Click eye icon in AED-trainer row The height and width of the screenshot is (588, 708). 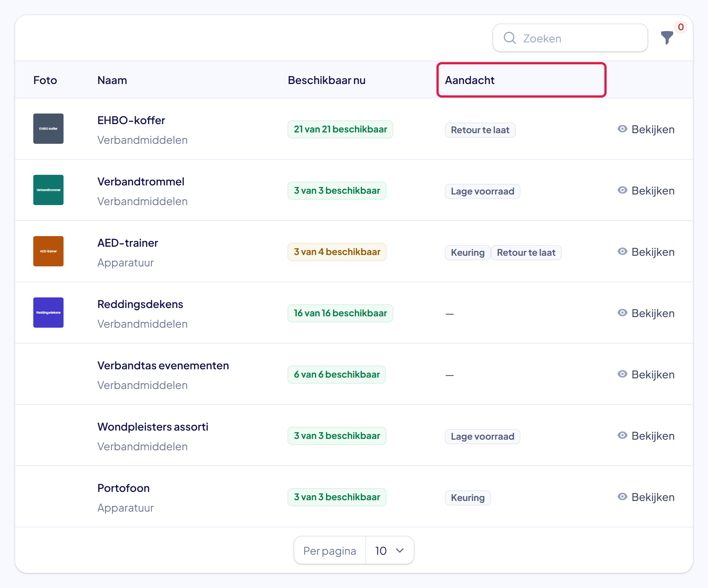[x=622, y=252]
